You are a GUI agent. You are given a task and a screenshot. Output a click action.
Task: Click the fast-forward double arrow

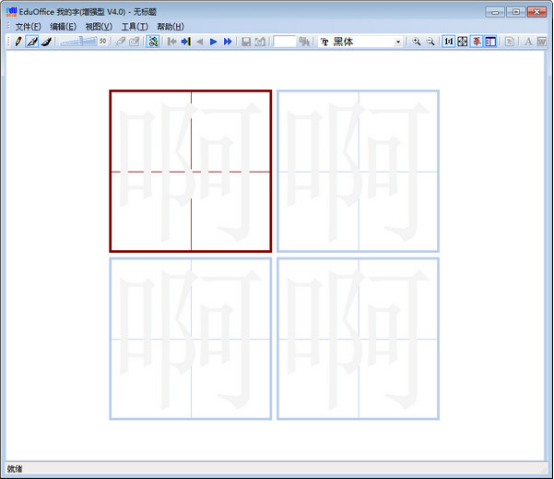pyautogui.click(x=228, y=42)
